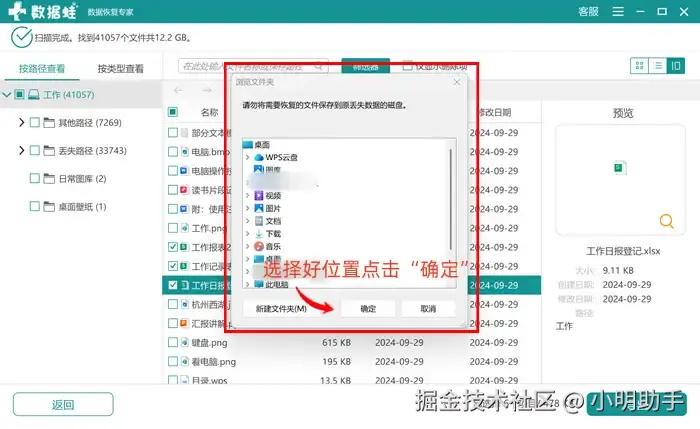Click the xlsx thumbnail in the preview pane
The width and height of the screenshot is (700, 429).
[x=620, y=168]
